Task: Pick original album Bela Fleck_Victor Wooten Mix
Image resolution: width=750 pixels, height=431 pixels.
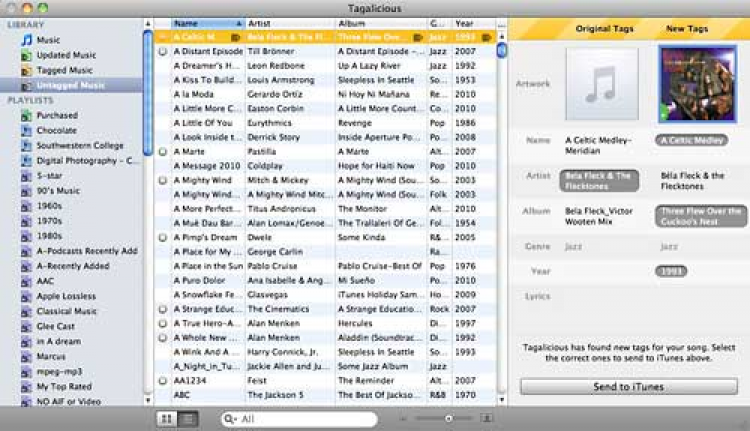Action: pos(599,216)
